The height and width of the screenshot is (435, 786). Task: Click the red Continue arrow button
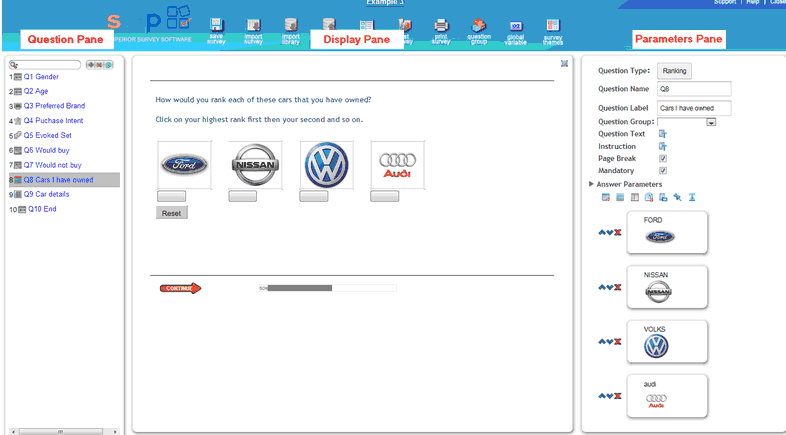[180, 288]
